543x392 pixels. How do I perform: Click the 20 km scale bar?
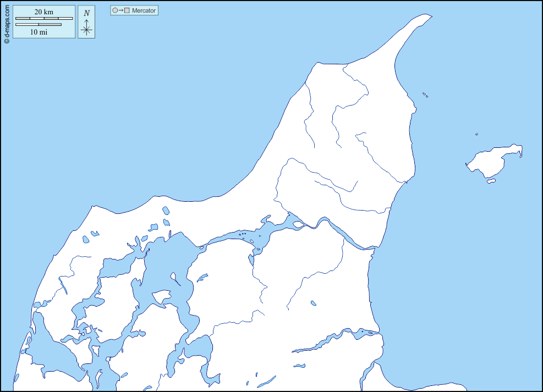(x=44, y=19)
